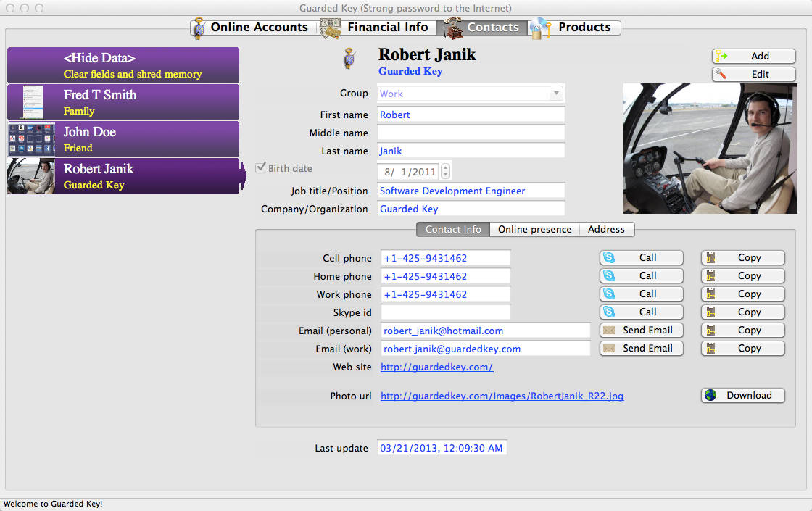Click the Work phone number field
Screen dimensions: 812x511
click(445, 294)
